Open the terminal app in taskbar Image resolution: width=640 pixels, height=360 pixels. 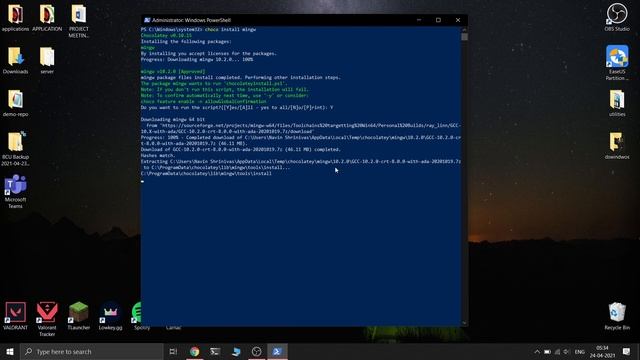pos(215,351)
